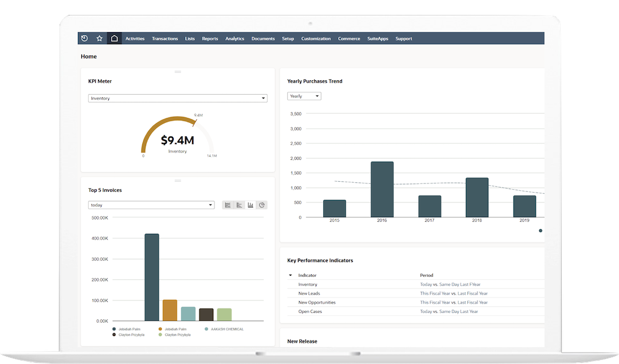Open the Favorites star icon
The image size is (619, 364).
click(99, 38)
